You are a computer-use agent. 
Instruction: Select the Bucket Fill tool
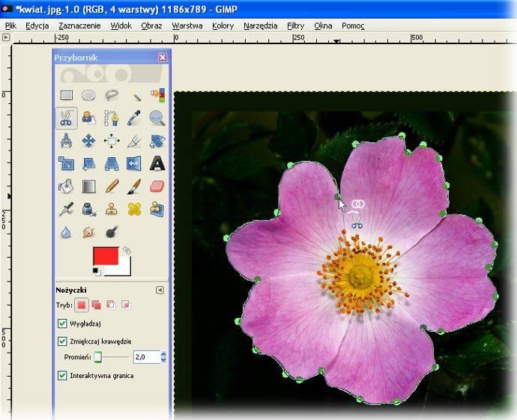tap(67, 186)
